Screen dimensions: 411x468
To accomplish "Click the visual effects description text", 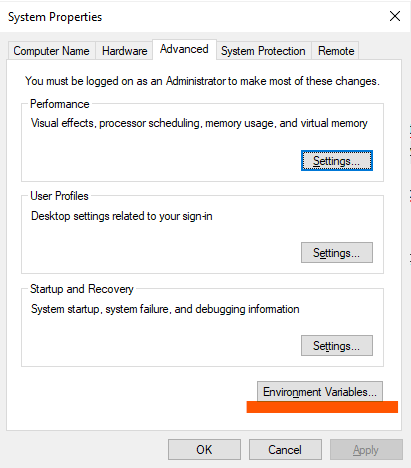I will (199, 123).
